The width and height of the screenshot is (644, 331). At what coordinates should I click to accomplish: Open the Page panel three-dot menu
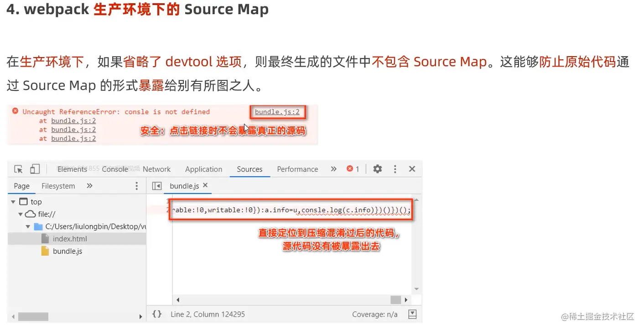[136, 186]
